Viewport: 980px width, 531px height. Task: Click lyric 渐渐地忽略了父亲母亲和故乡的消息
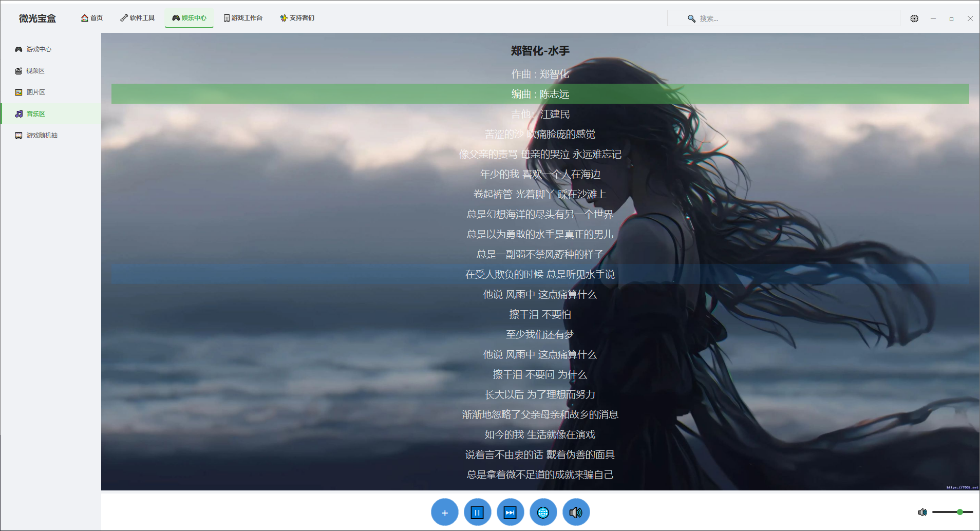coord(540,414)
